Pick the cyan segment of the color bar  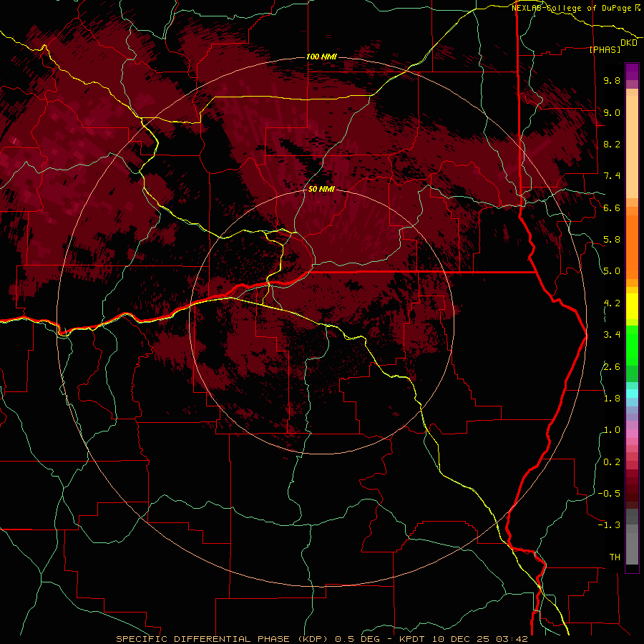pos(632,393)
